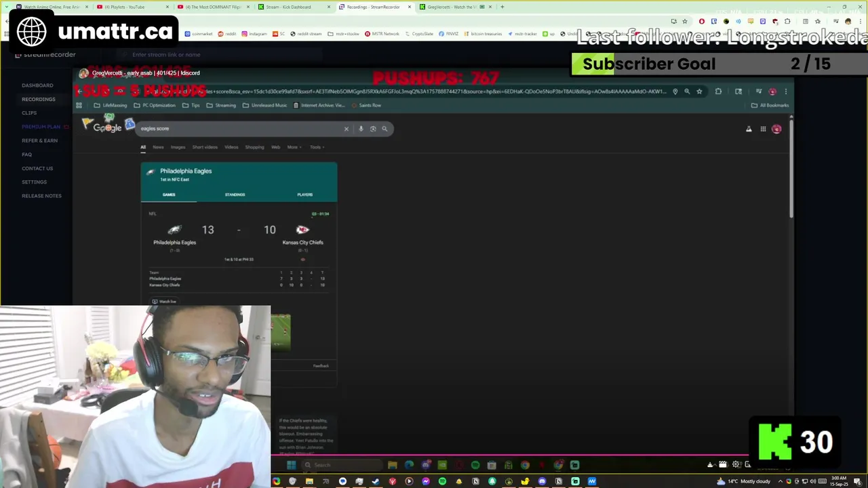Open Messenger from the taskbar
868x488 pixels.
click(x=426, y=481)
